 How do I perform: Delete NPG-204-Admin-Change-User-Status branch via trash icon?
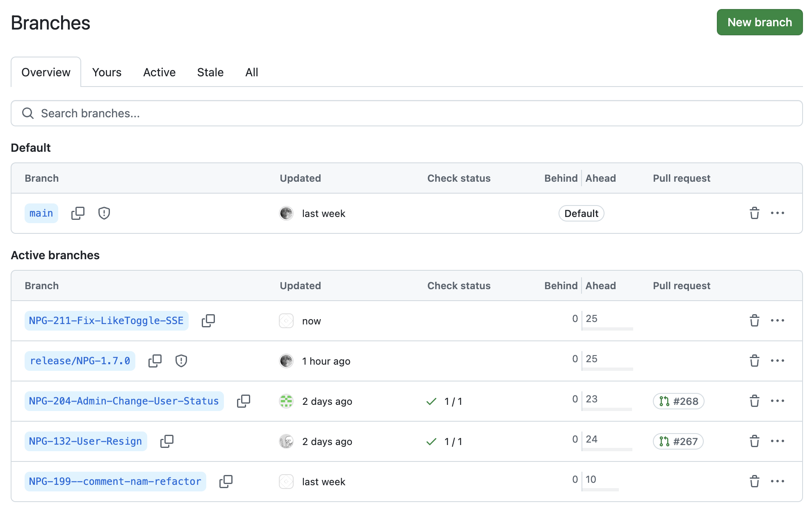pyautogui.click(x=754, y=401)
